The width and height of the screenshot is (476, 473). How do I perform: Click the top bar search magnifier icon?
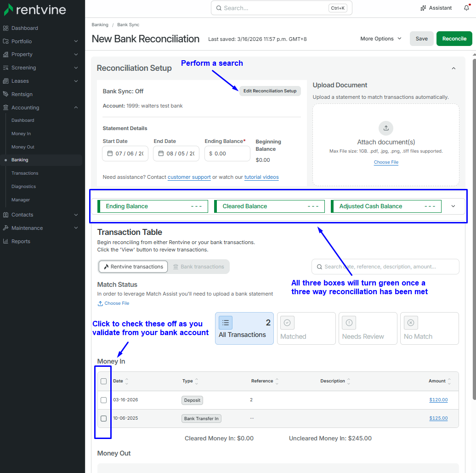click(x=219, y=8)
